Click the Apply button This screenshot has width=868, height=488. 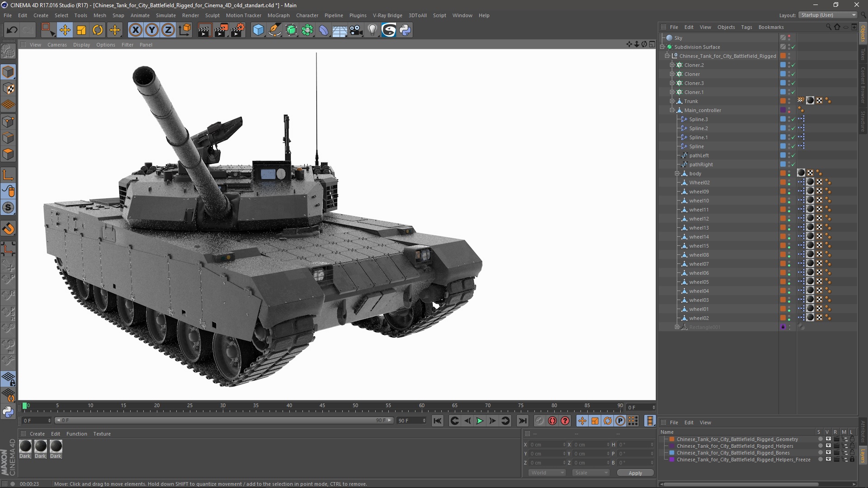[x=635, y=473]
